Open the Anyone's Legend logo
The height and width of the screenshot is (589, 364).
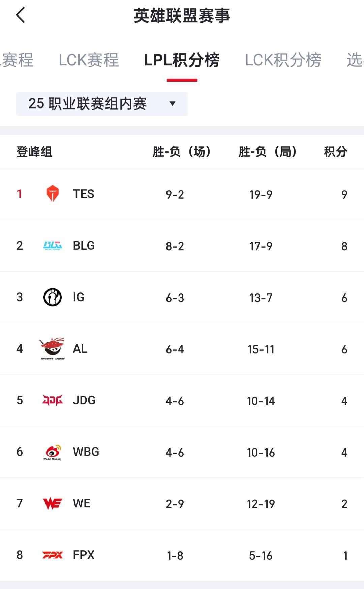(53, 349)
